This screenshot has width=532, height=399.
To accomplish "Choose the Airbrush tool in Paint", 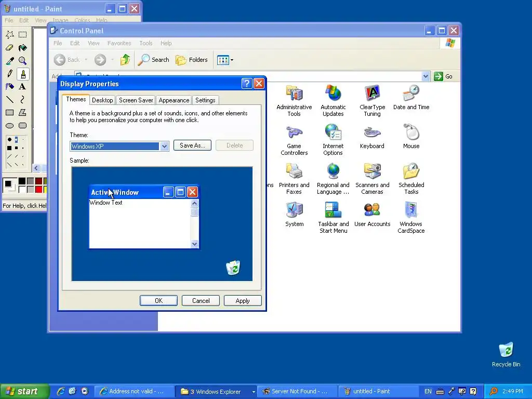I will (x=10, y=87).
